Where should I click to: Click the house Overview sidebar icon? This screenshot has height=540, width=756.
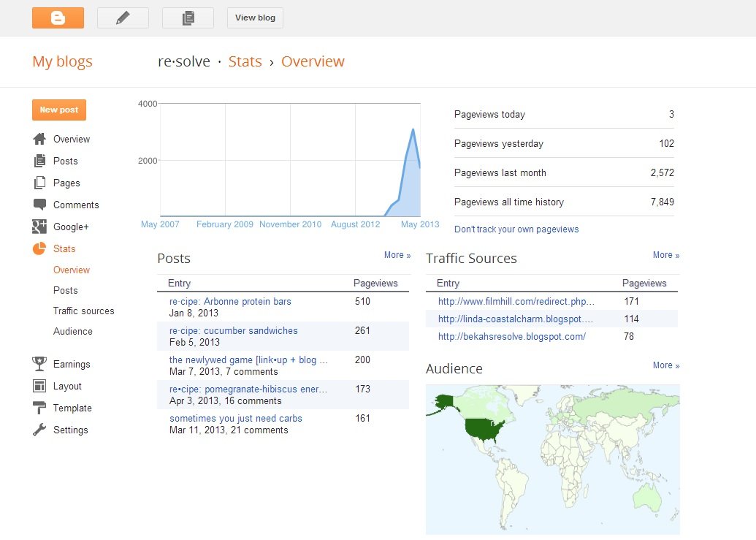coord(39,139)
